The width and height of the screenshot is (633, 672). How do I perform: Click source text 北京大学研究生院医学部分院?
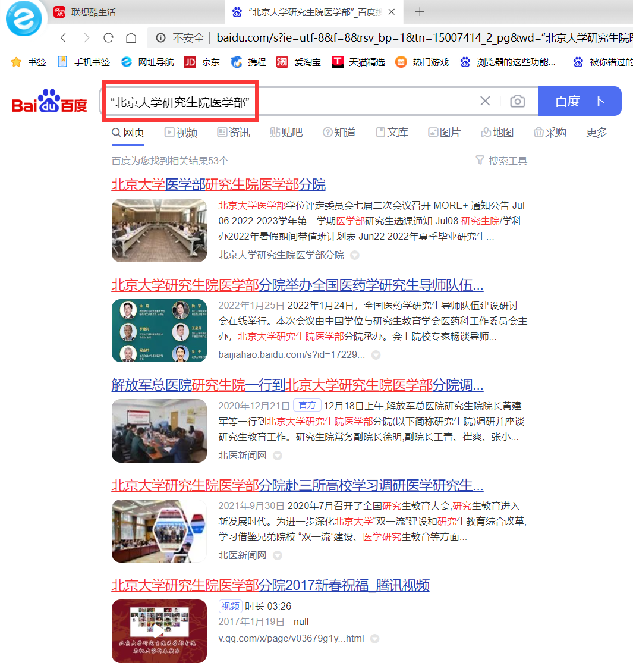(x=281, y=255)
